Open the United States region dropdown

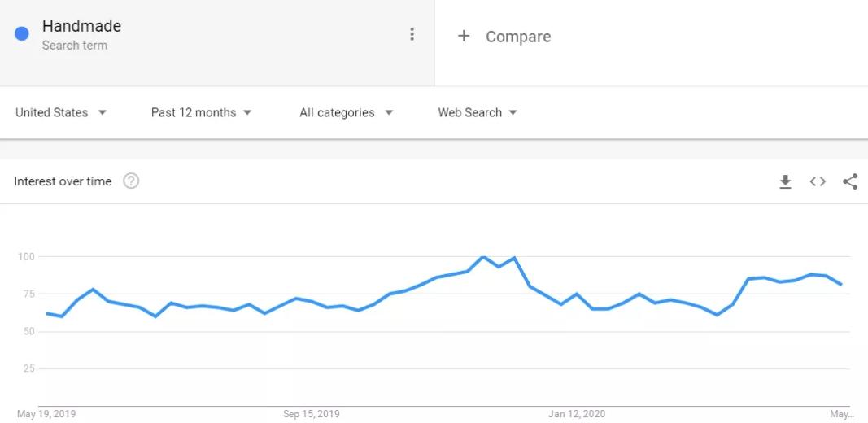click(x=61, y=113)
